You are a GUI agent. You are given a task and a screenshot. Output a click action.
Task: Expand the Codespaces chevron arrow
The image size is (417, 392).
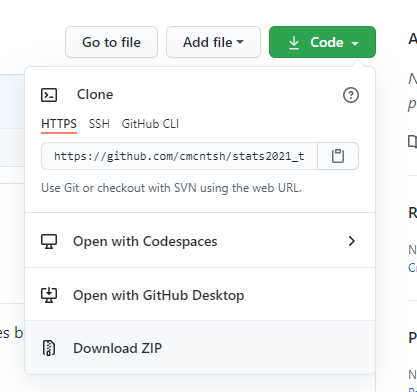pos(351,241)
